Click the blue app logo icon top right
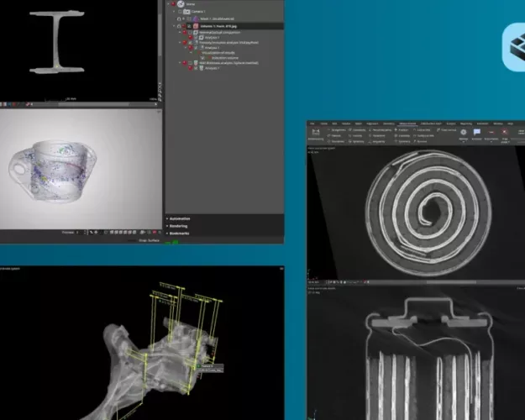 514,42
